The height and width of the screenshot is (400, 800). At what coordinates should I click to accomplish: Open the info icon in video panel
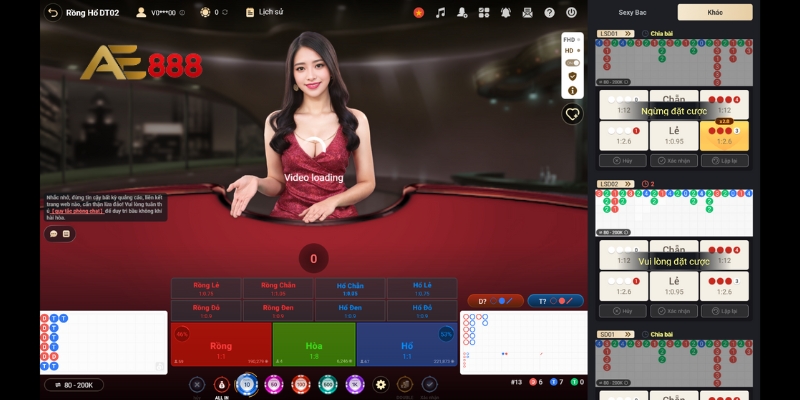coord(572,90)
